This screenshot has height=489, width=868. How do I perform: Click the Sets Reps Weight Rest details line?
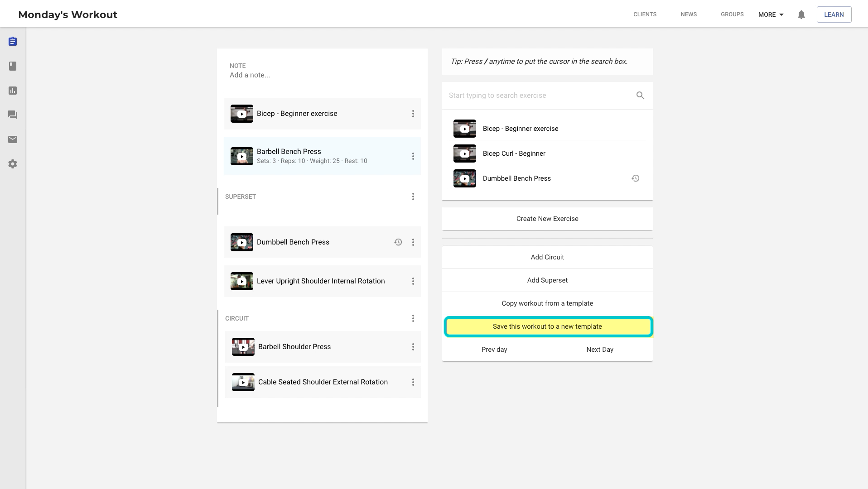(x=312, y=161)
